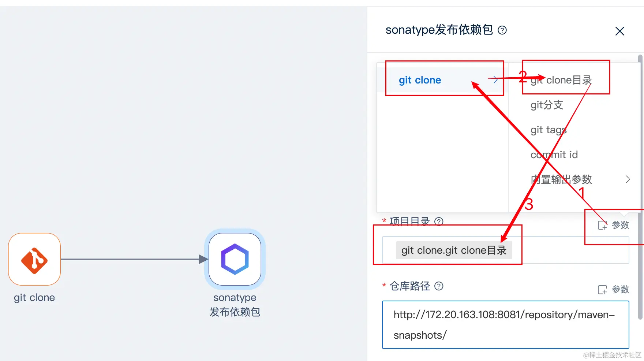Click the git clone node label
Image resolution: width=644 pixels, height=361 pixels.
(34, 298)
